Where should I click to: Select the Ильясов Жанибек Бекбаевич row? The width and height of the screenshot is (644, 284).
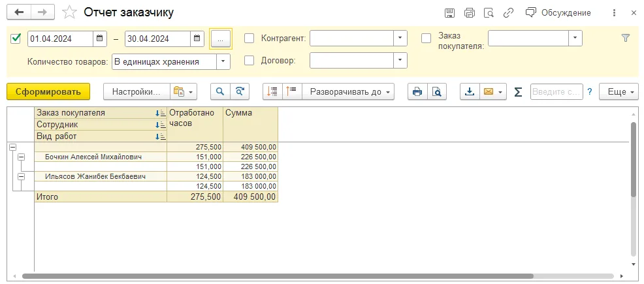pyautogui.click(x=156, y=176)
